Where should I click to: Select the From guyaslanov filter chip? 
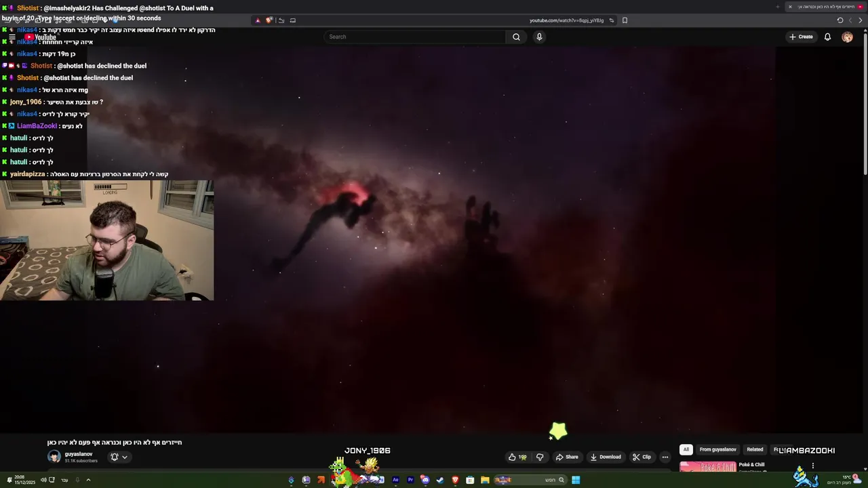click(x=717, y=449)
